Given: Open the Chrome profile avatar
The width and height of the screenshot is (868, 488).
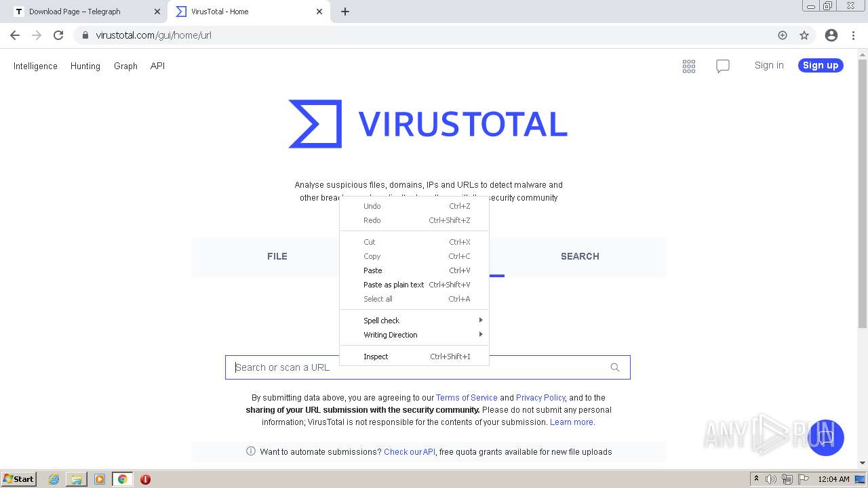Looking at the screenshot, I should (x=831, y=35).
